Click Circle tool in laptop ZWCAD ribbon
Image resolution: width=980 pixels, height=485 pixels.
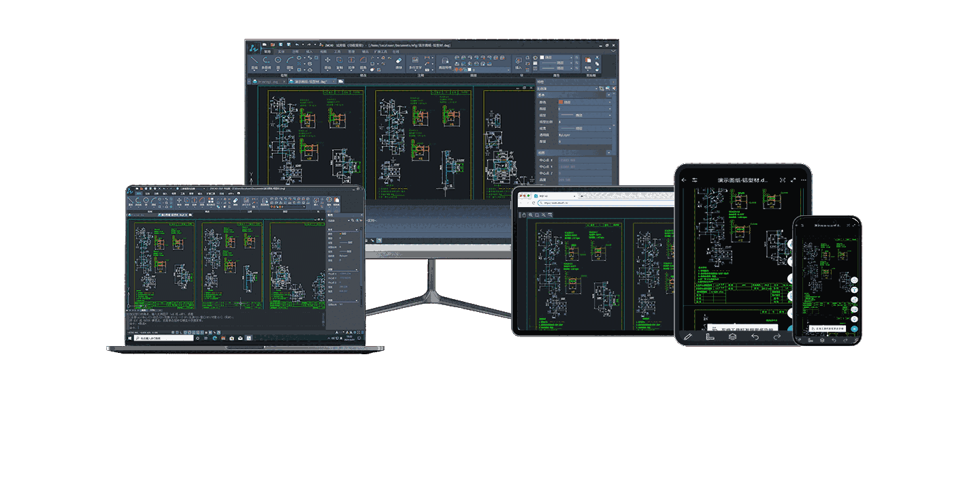click(x=146, y=200)
